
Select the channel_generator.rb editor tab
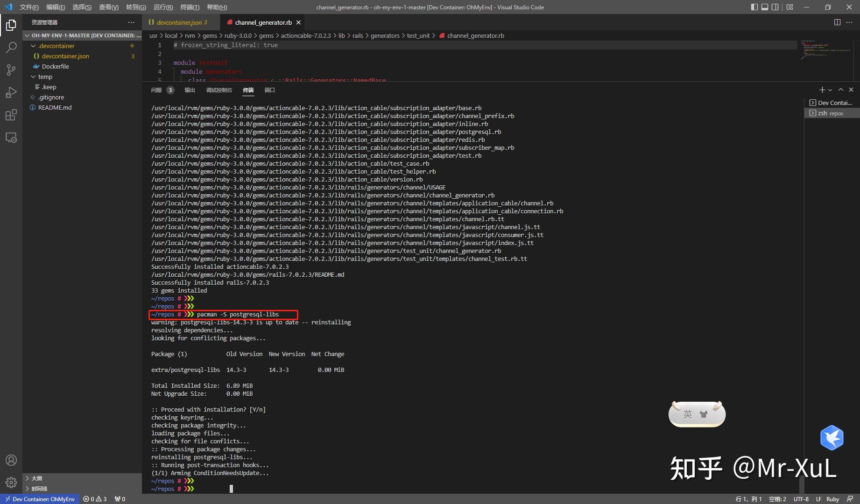(263, 22)
